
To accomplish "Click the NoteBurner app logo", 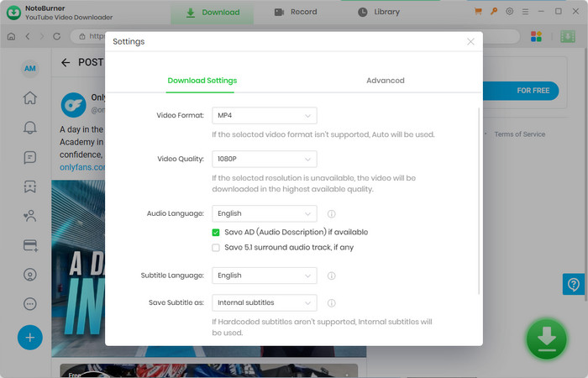I will pos(14,13).
